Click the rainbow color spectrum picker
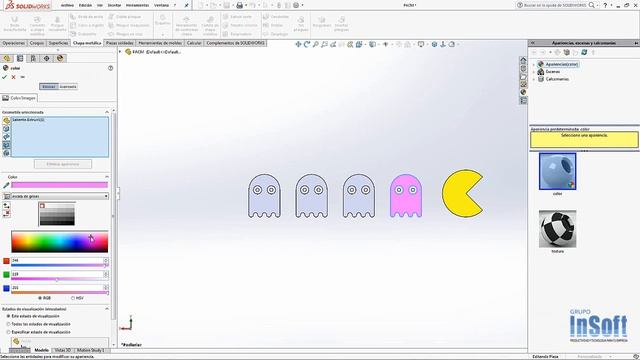Screen dimensions: 640x360 click(x=60, y=242)
